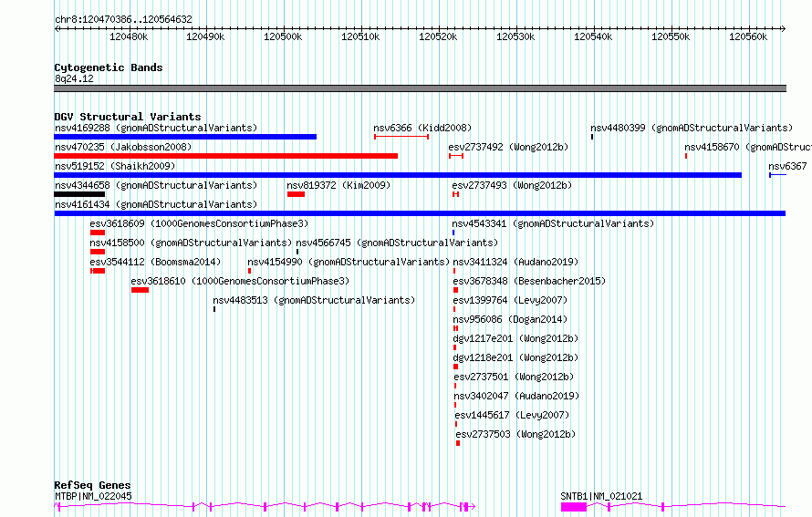Click the 120560k ruler position label

(748, 36)
